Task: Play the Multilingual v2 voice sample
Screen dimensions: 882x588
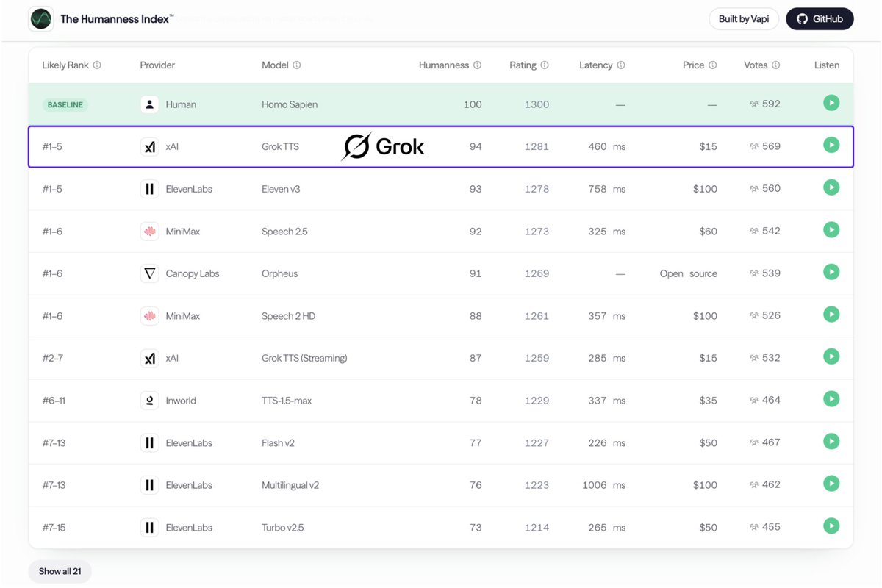Action: tap(831, 484)
